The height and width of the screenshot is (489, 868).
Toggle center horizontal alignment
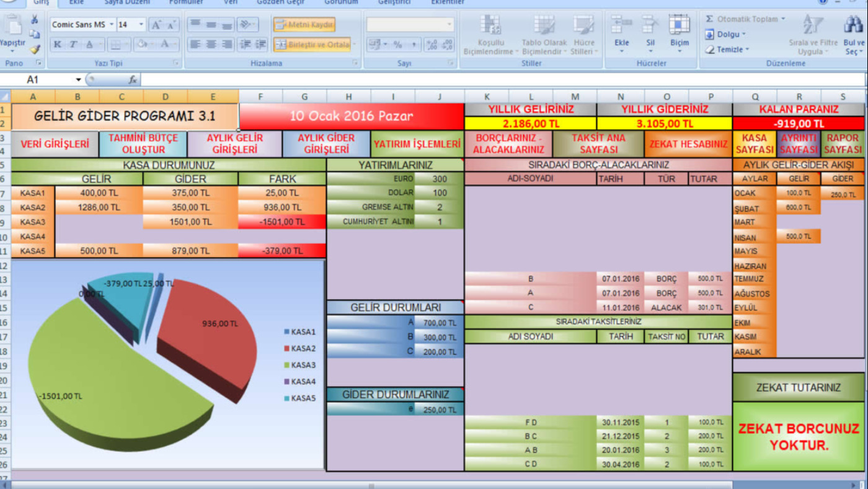coord(211,44)
